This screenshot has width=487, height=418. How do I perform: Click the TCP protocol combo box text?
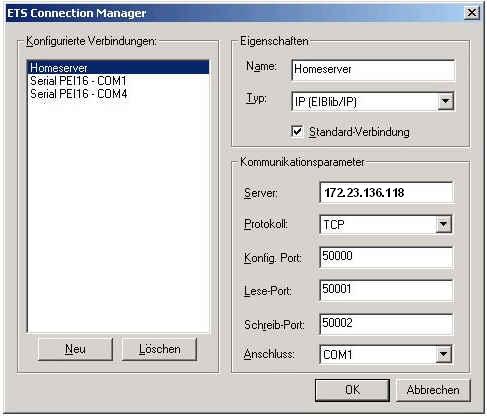click(x=334, y=224)
